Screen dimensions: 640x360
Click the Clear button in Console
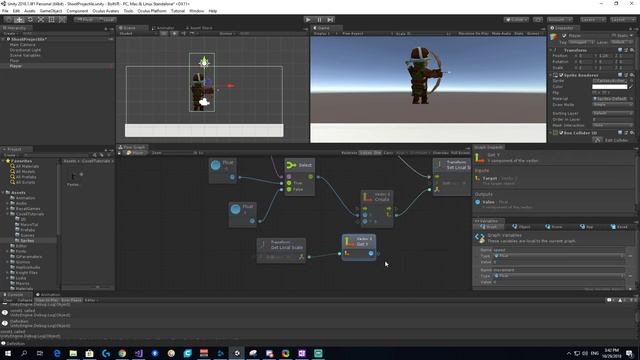click(x=8, y=300)
